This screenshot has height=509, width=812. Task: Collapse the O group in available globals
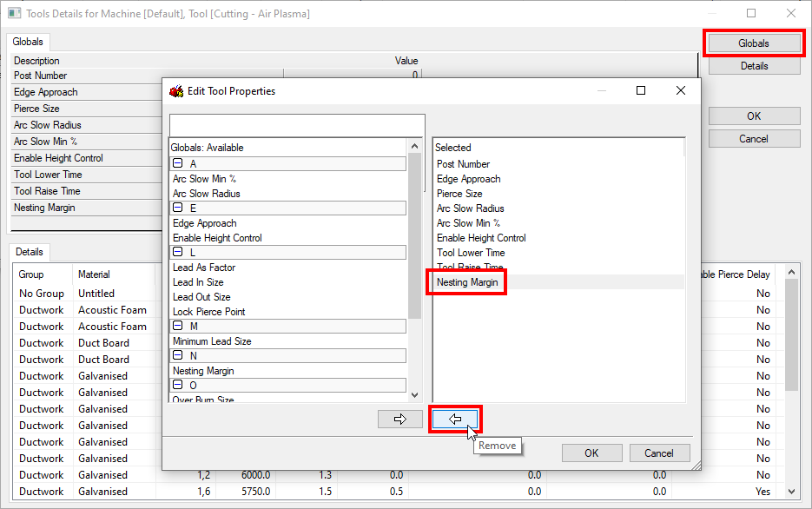(x=179, y=385)
